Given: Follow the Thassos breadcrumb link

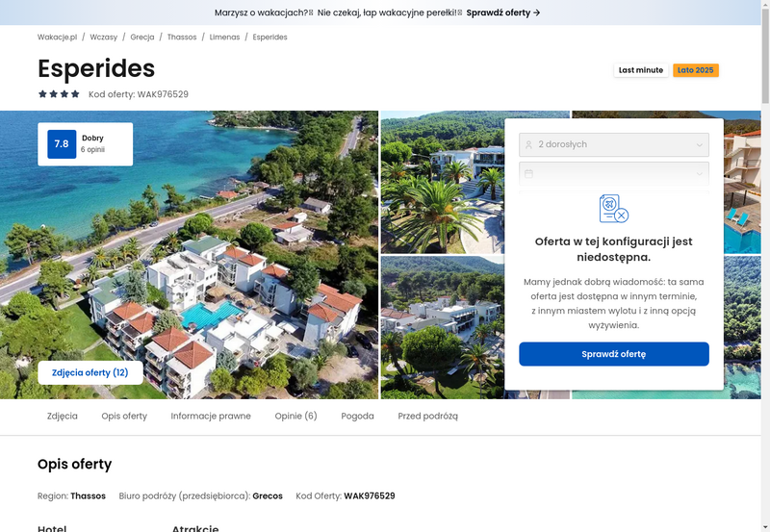Looking at the screenshot, I should point(182,37).
